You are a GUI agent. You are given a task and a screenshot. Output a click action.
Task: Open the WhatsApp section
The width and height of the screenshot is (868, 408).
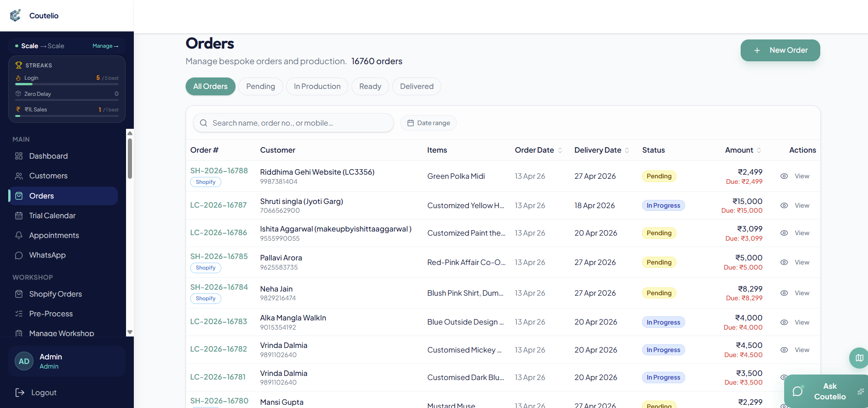(x=47, y=255)
